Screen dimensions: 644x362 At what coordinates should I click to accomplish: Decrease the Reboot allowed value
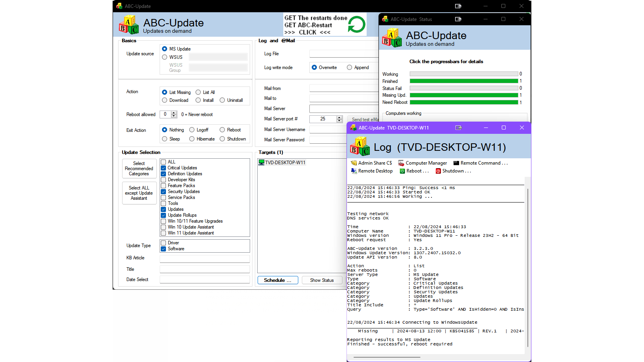(x=174, y=116)
